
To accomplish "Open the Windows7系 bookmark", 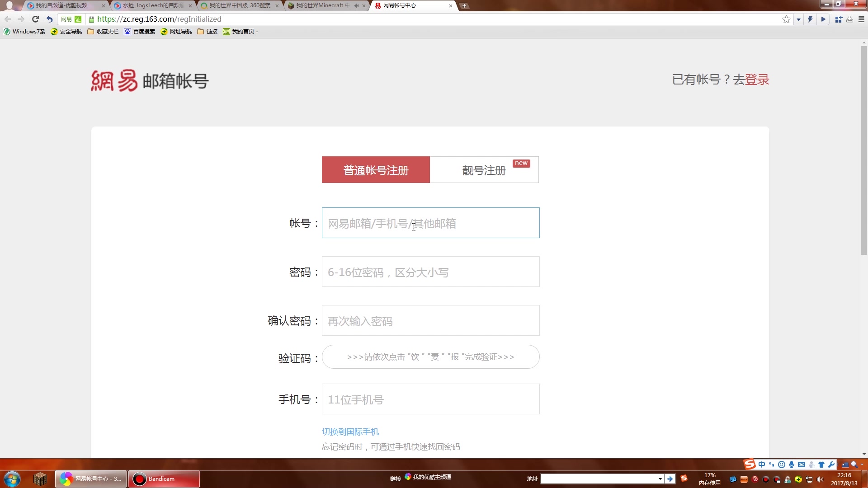I will coord(24,31).
